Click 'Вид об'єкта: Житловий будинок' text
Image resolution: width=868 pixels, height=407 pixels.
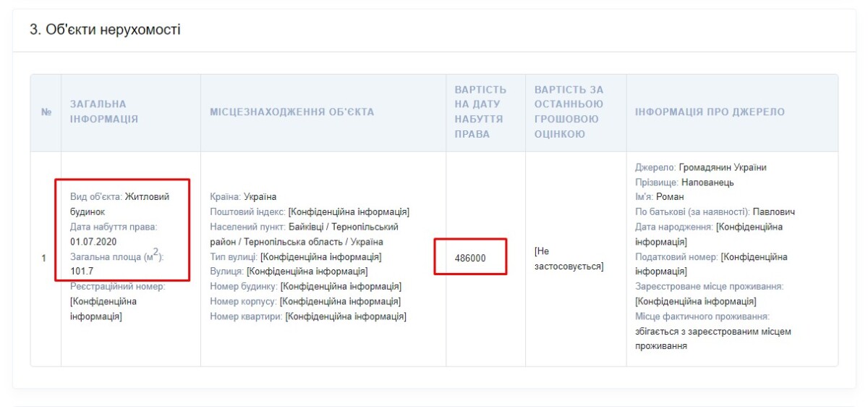(x=120, y=204)
